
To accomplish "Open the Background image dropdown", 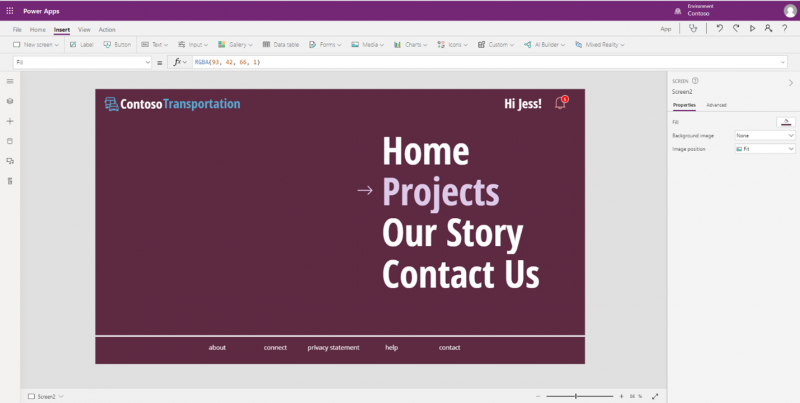I will tap(765, 136).
